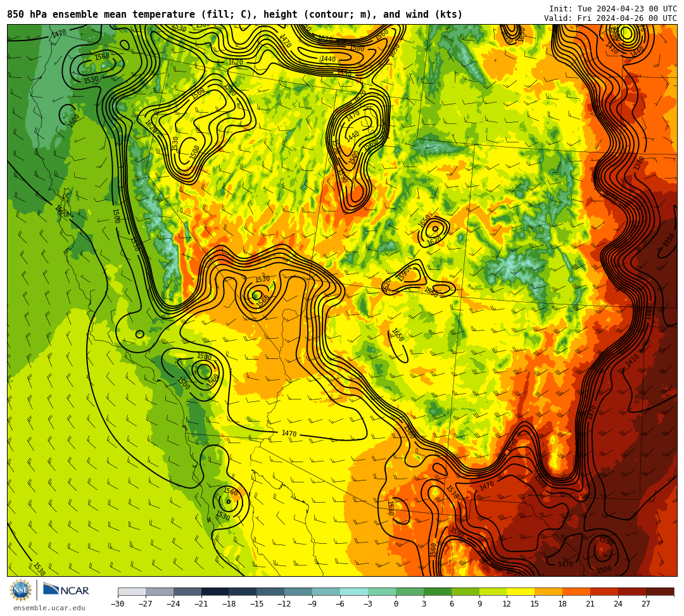Click the -30 colorbar tick label
This screenshot has height=616, width=684.
coord(118,604)
